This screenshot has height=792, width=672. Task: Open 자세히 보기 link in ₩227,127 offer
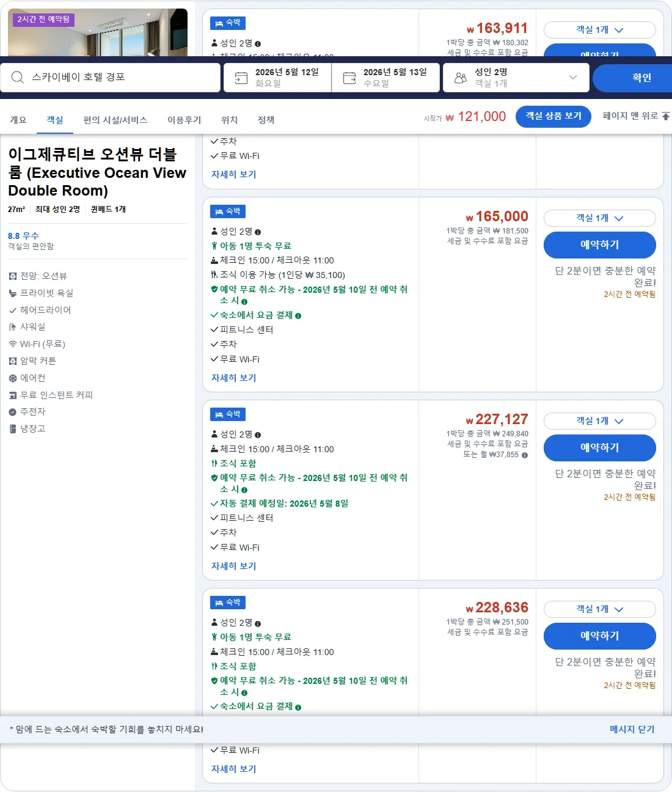pyautogui.click(x=234, y=566)
